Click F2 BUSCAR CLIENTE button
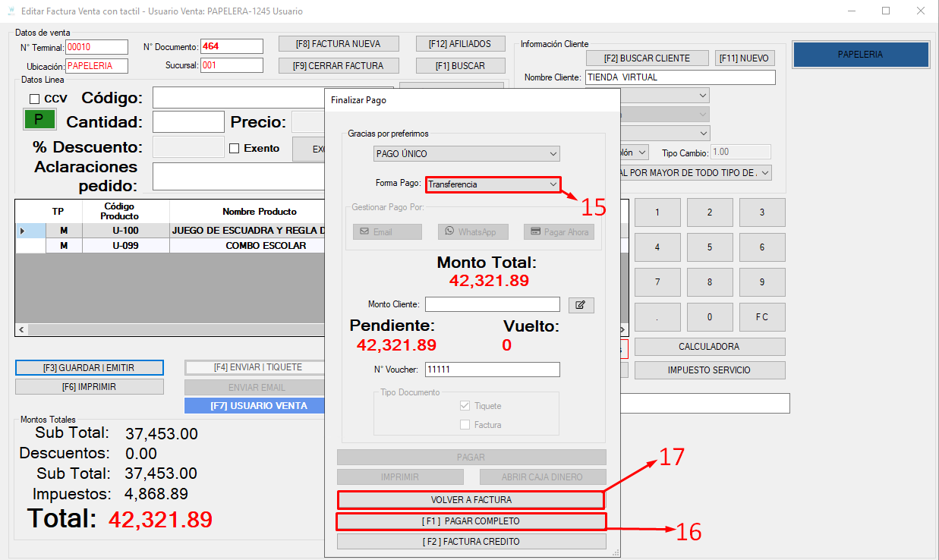Screen dimensions: 939x560 647,58
